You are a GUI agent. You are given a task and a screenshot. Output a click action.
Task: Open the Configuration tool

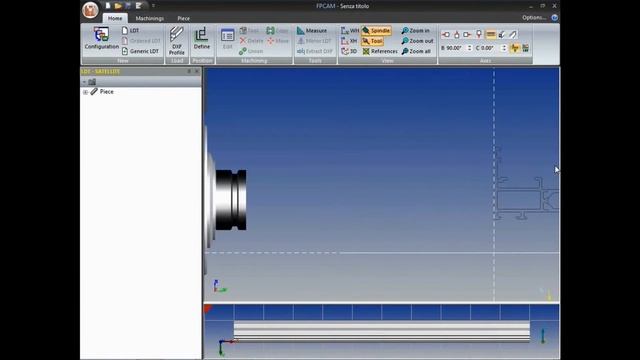pos(102,38)
